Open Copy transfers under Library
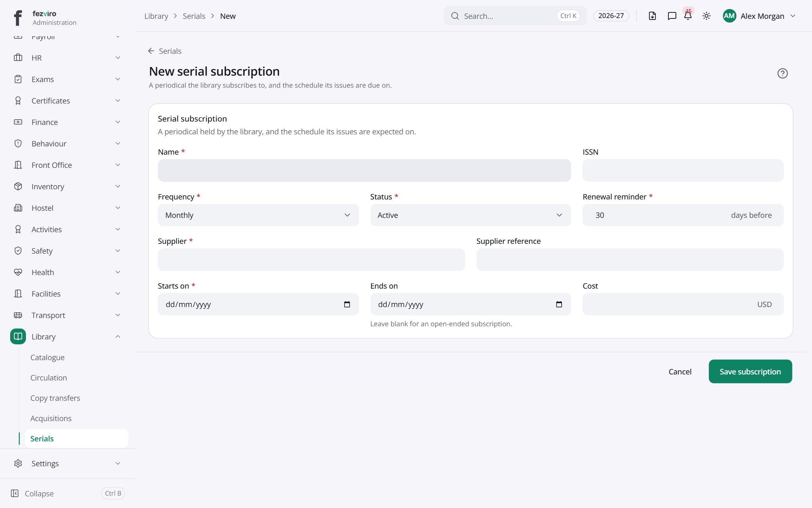Screen dimensions: 812x508 tap(76, 398)
